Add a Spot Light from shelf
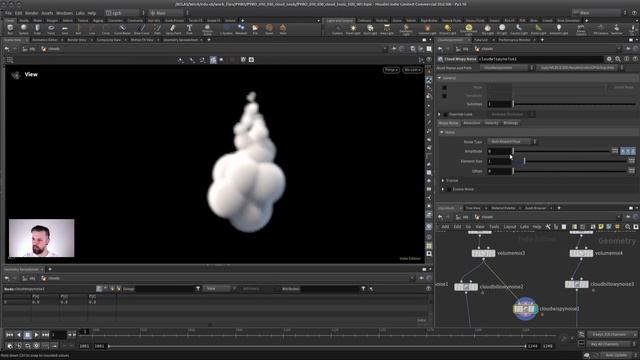 (370, 29)
